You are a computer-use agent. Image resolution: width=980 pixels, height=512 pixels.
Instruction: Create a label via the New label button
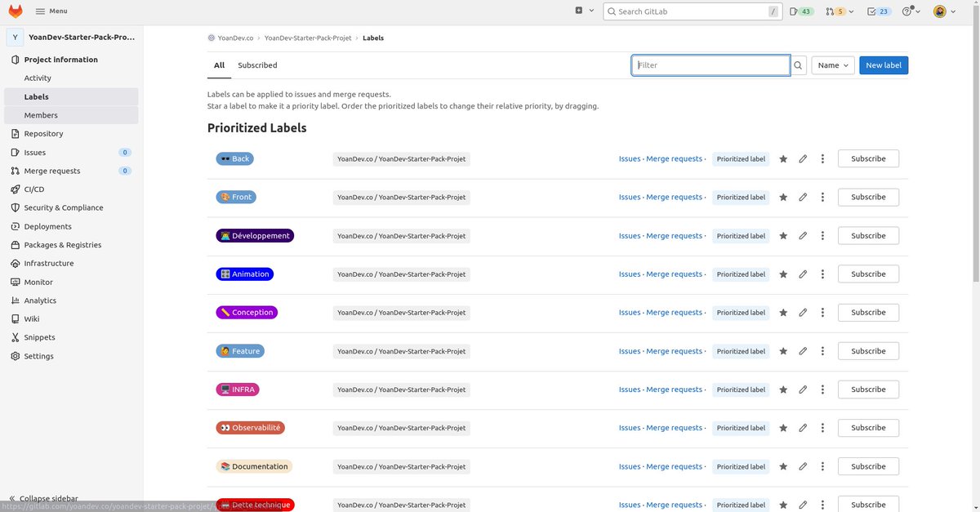[883, 65]
